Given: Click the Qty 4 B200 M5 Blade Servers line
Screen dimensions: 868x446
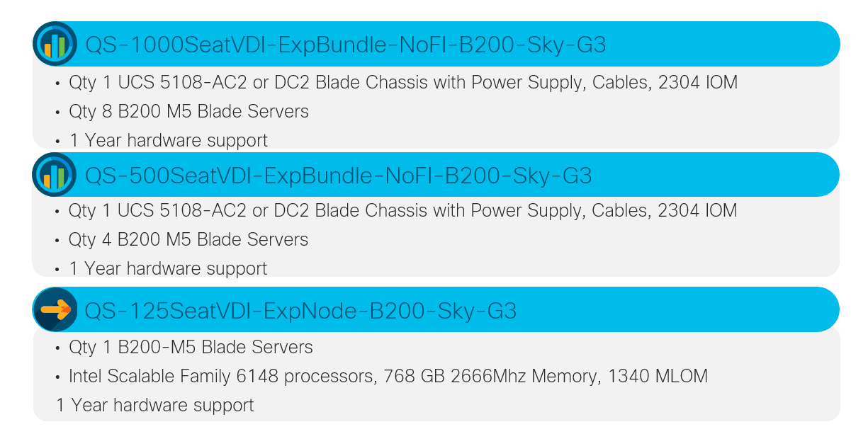Looking at the screenshot, I should point(188,239).
